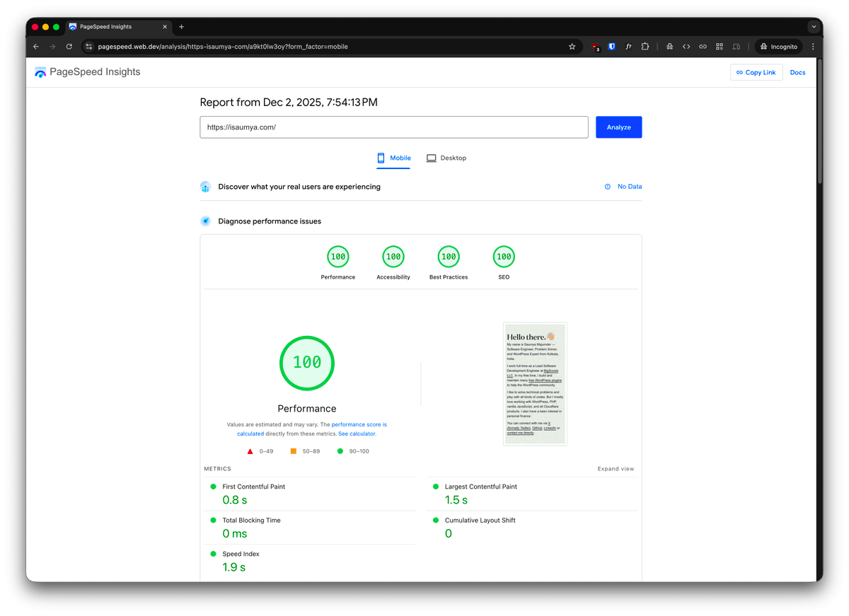Click the '1.9 s' value
The height and width of the screenshot is (616, 849).
(x=234, y=567)
